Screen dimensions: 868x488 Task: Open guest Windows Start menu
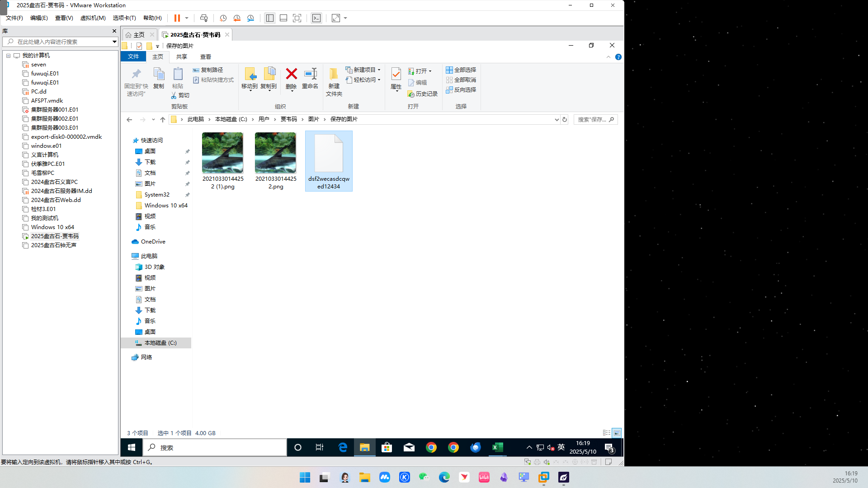(x=132, y=447)
